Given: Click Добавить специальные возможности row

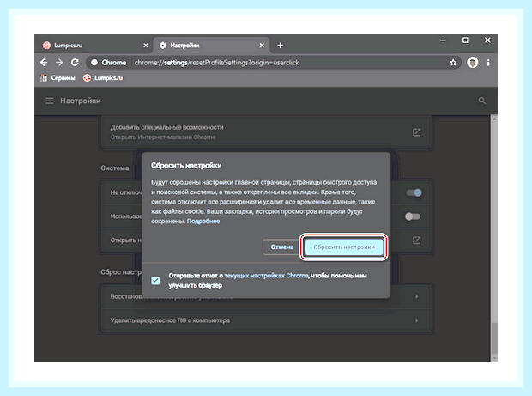Looking at the screenshot, I should (x=266, y=132).
